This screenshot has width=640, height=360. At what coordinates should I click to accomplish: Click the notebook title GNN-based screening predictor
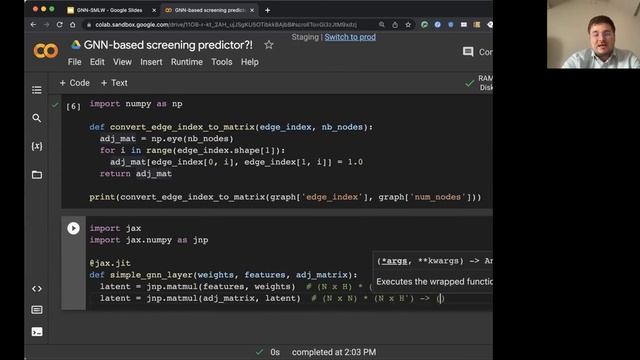click(168, 45)
